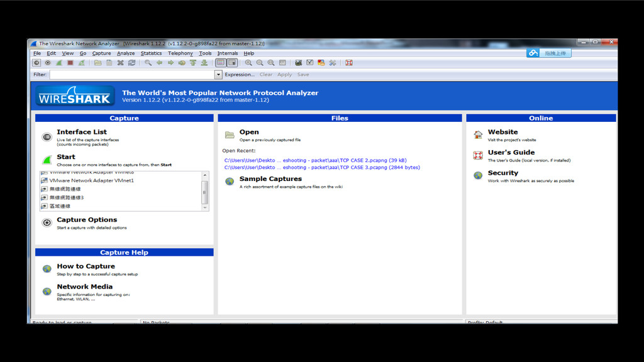Click the lifebuoy Help toolbar icon

(x=348, y=63)
